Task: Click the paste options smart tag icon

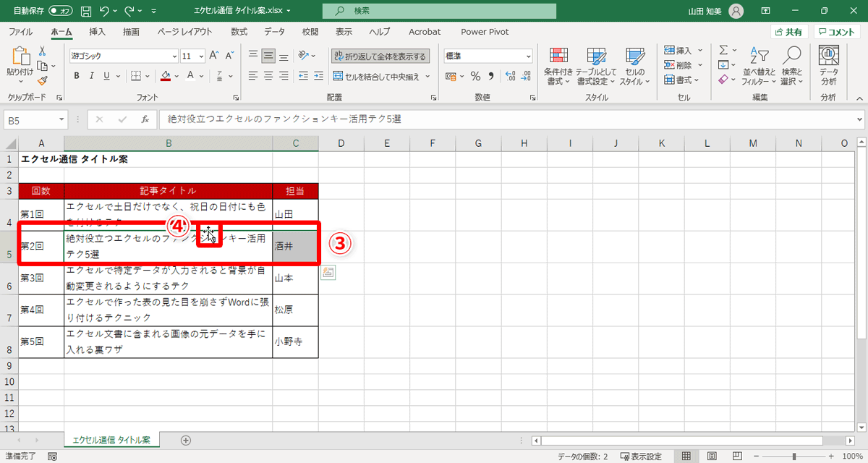Action: pyautogui.click(x=328, y=272)
